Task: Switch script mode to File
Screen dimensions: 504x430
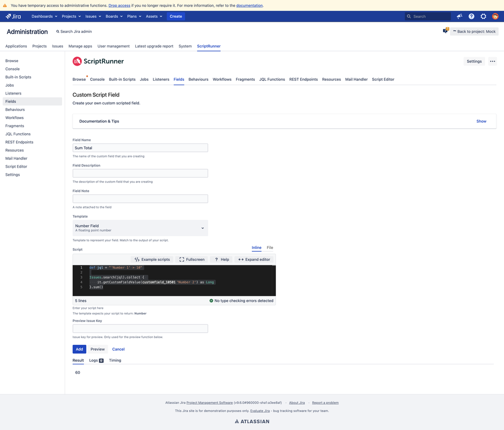Action: 270,248
